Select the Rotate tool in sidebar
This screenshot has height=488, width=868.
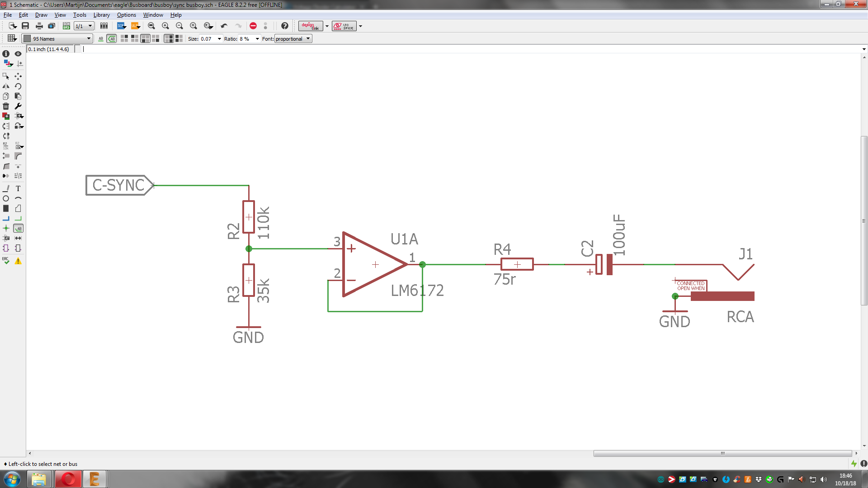point(18,86)
